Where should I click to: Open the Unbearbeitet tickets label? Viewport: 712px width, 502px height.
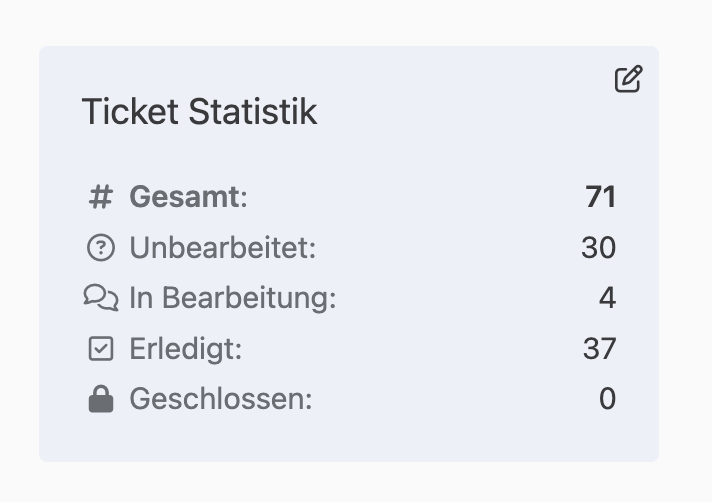222,248
